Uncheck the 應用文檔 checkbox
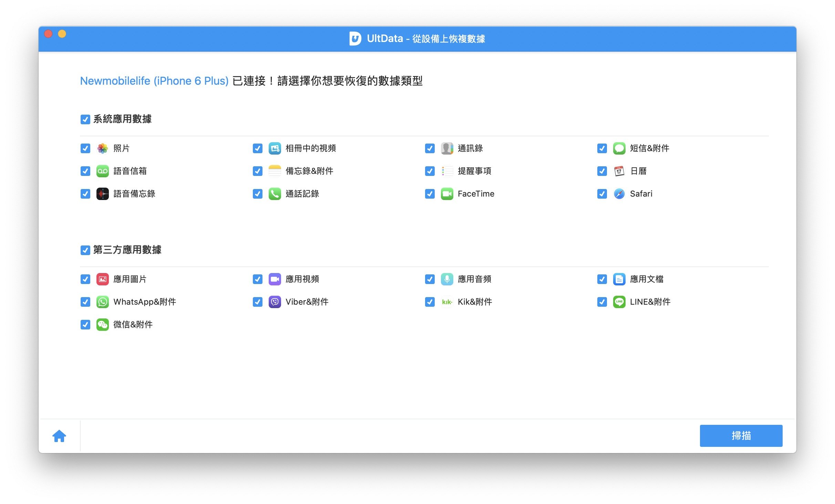This screenshot has height=504, width=835. point(602,279)
